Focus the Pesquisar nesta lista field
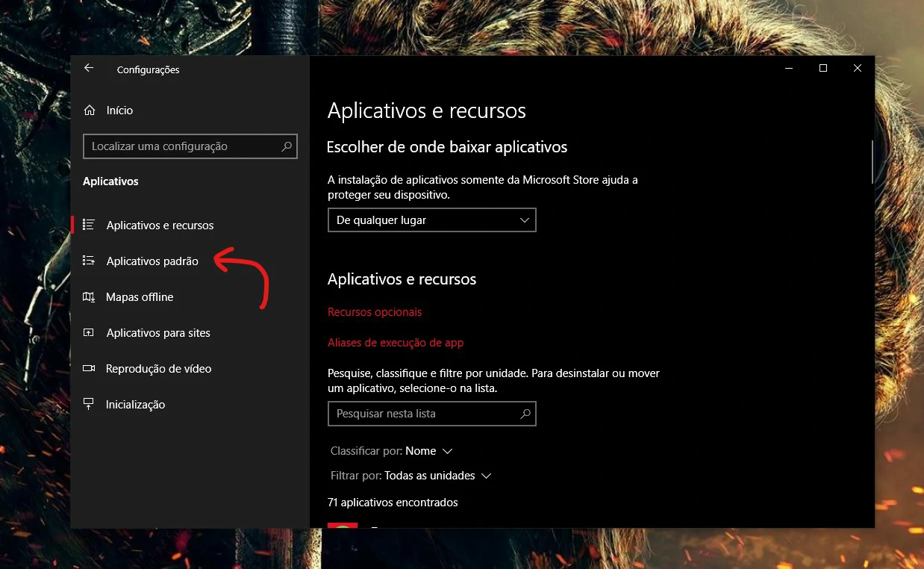This screenshot has height=569, width=924. click(x=432, y=414)
